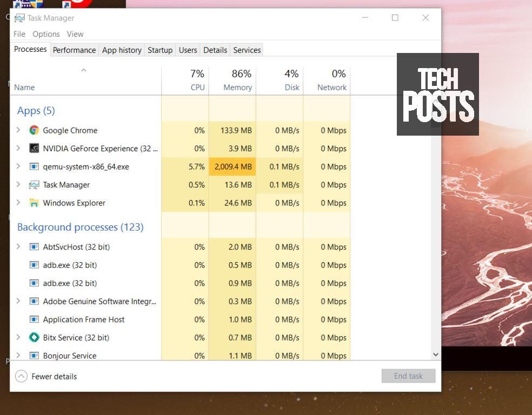Click the AbtSvcHost process icon
Viewport: 532px width, 415px height.
tap(34, 246)
